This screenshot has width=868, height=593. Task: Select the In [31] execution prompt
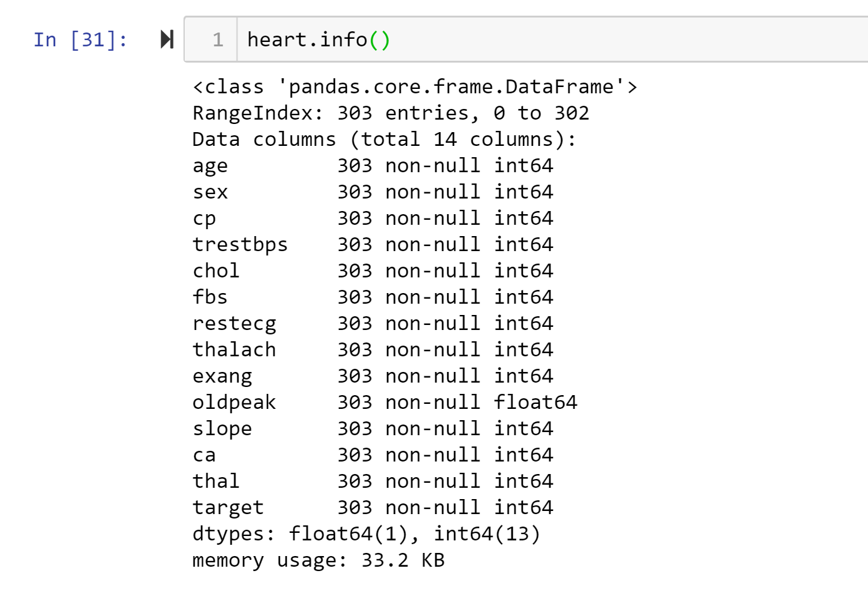[67, 41]
